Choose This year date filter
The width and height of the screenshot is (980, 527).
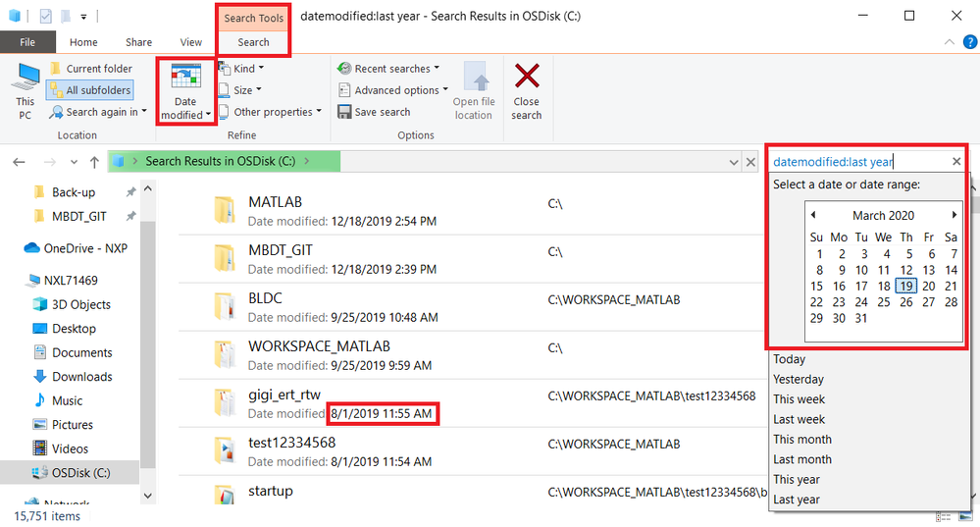[797, 480]
